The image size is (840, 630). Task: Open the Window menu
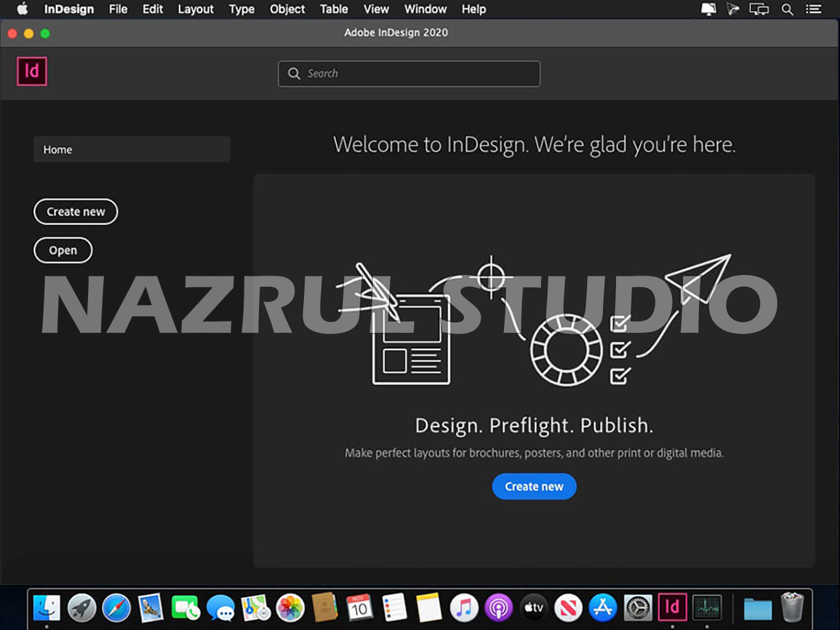[425, 9]
